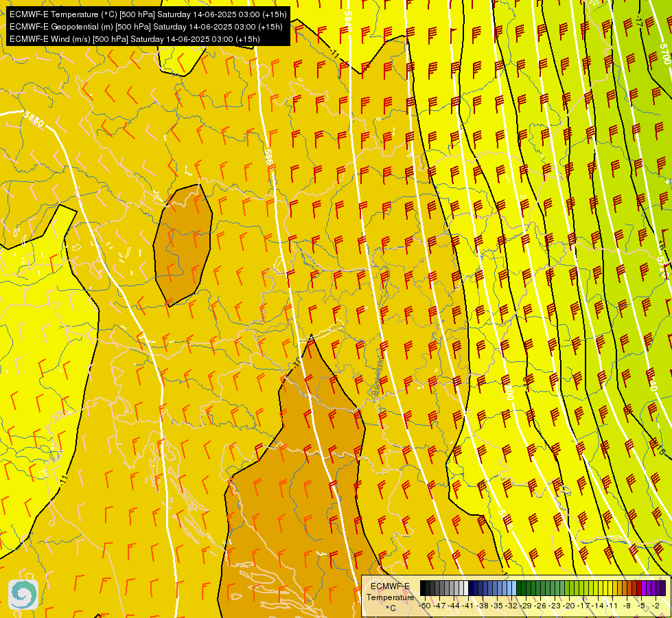Click the -23 legend tick label
The width and height of the screenshot is (672, 618).
(554, 606)
